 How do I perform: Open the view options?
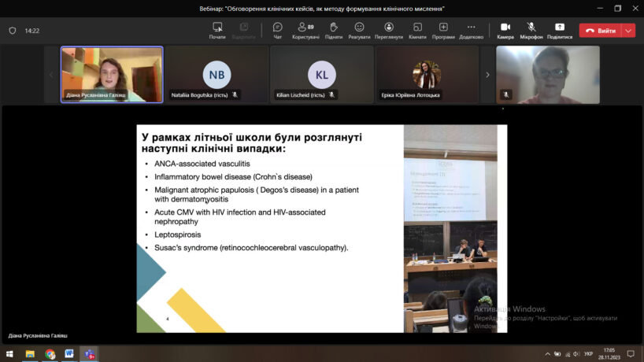[x=388, y=30]
